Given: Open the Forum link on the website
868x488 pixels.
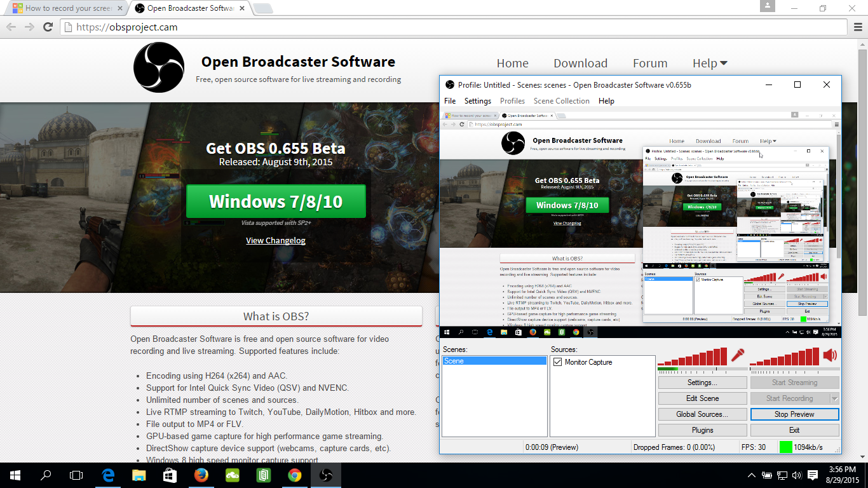Looking at the screenshot, I should tap(650, 63).
